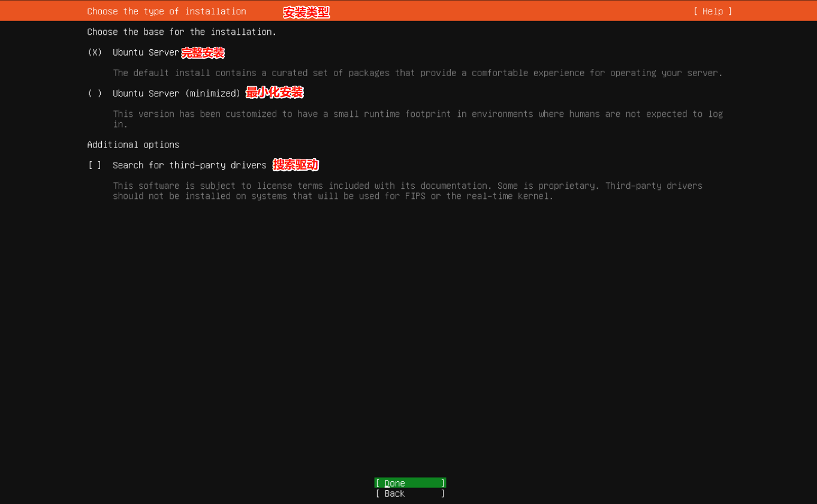This screenshot has height=504, width=817.
Task: Click the license terms notice first line
Action: pyautogui.click(x=408, y=186)
